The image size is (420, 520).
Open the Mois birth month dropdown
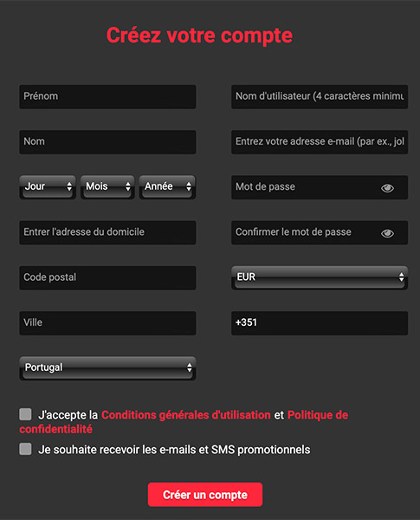pyautogui.click(x=107, y=187)
